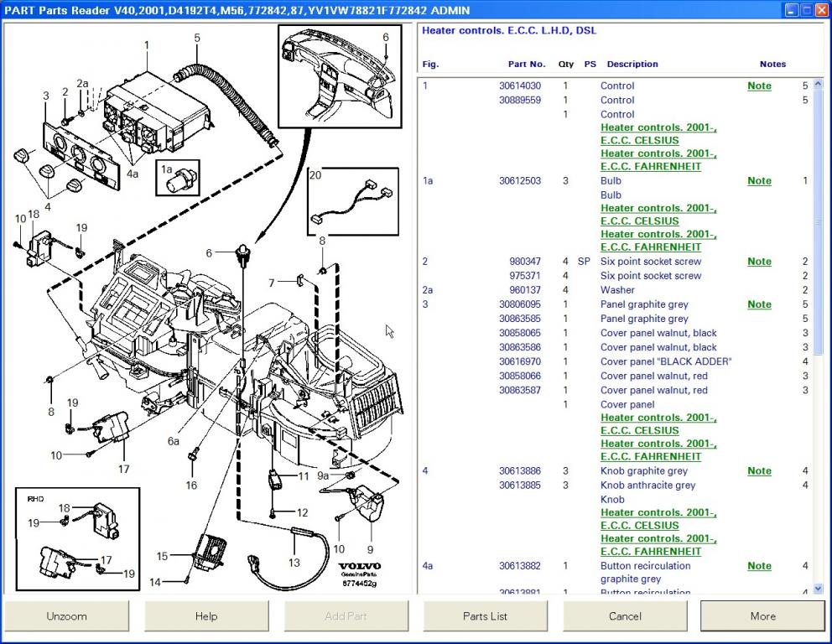This screenshot has width=832, height=644.
Task: Open Note for Knob graphite grey 30613886
Action: tap(759, 470)
